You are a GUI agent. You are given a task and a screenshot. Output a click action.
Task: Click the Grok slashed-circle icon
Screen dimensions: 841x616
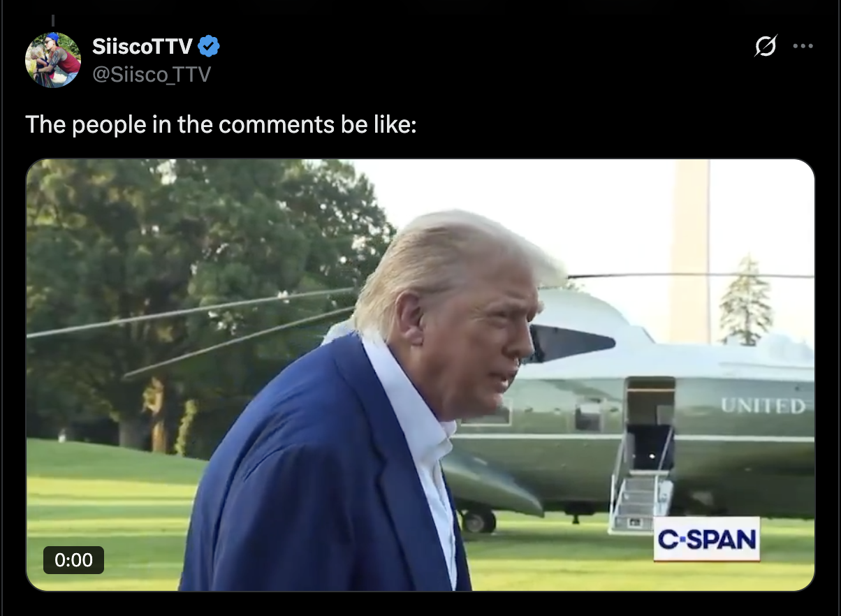pyautogui.click(x=766, y=47)
